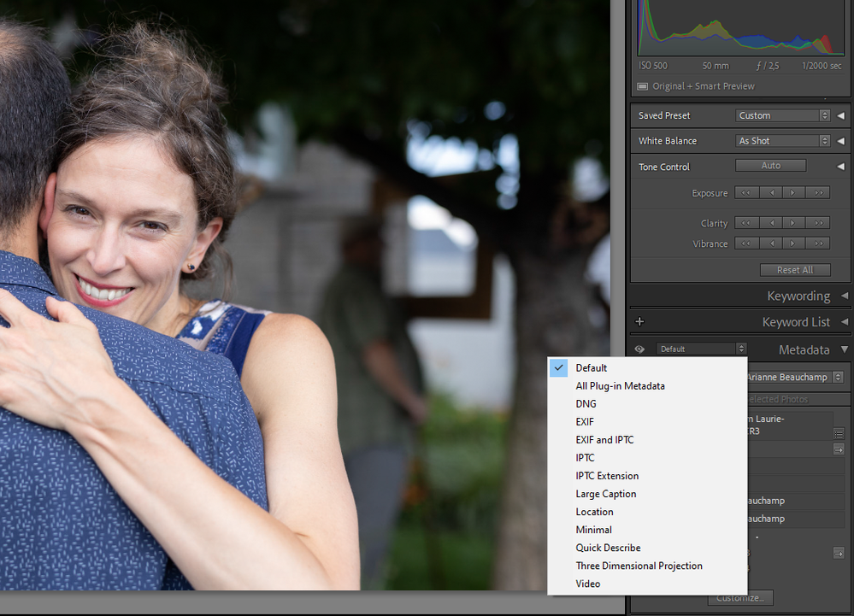The image size is (854, 616).
Task: Decrease Exposure with the double left arrow
Action: pyautogui.click(x=747, y=193)
